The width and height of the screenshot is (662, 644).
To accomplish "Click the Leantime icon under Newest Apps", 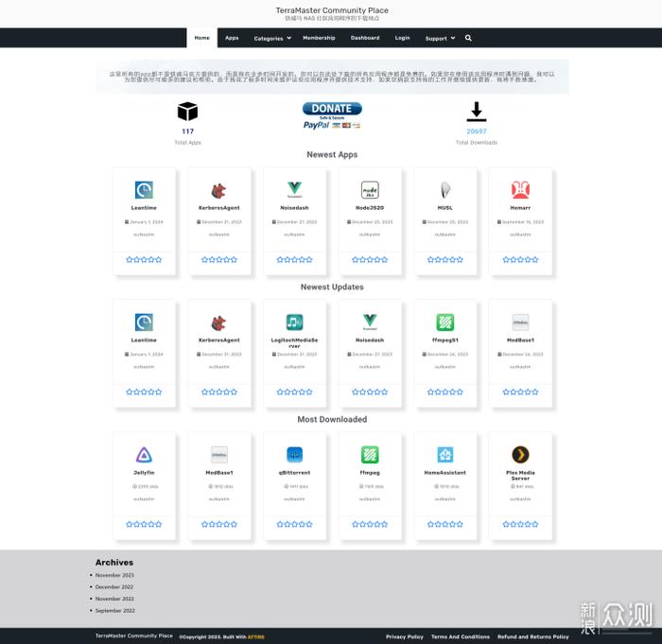I will coord(144,190).
